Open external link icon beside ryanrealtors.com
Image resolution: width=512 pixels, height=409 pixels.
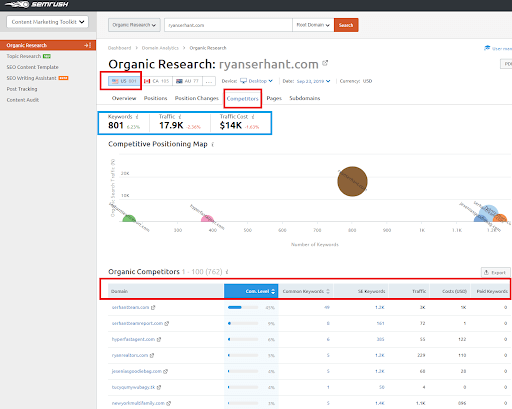152,355
